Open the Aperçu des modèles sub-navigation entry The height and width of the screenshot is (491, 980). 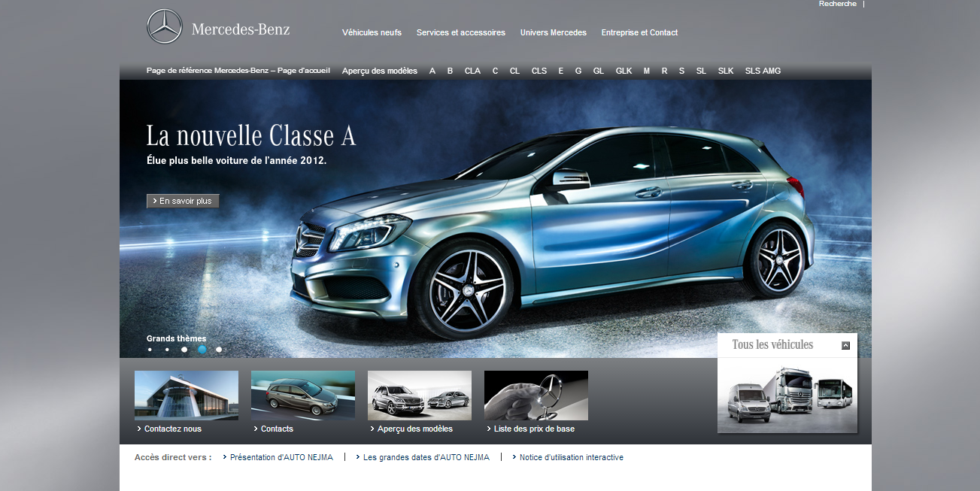[x=379, y=71]
